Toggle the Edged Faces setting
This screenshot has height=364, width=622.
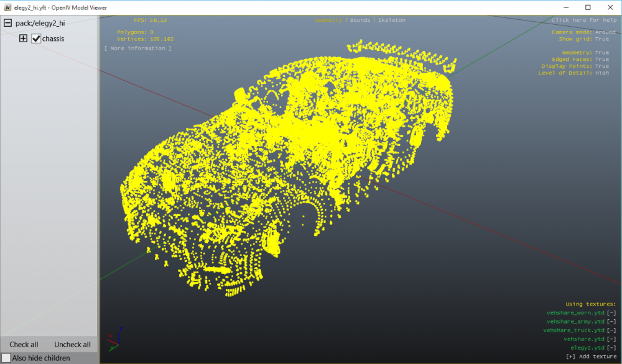click(x=601, y=60)
